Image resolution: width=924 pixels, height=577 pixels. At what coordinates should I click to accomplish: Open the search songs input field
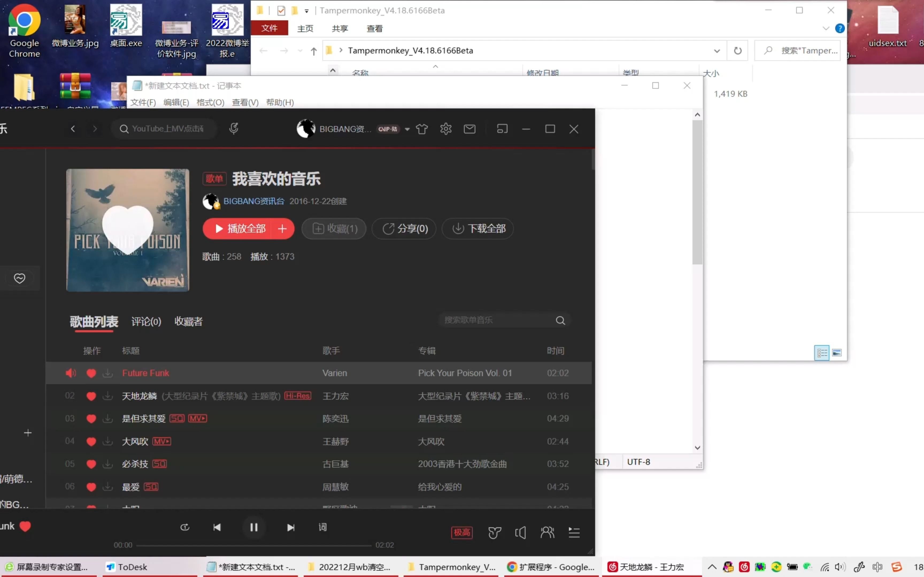coord(499,320)
